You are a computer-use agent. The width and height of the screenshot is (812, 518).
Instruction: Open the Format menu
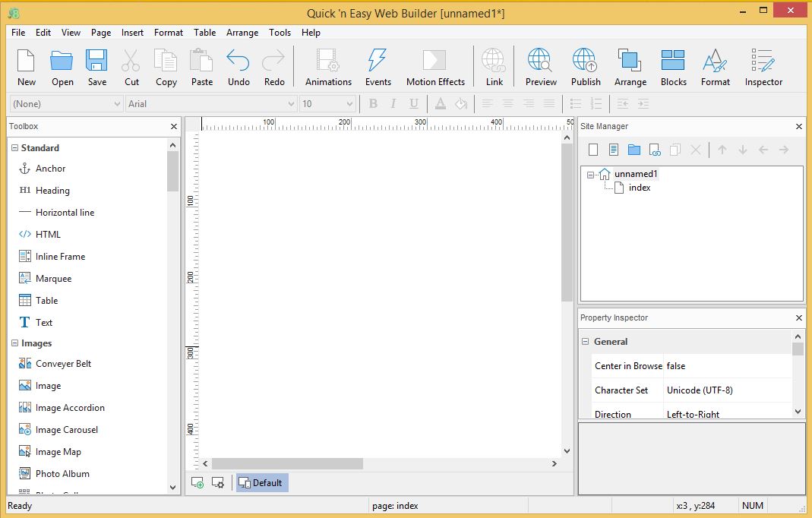[x=169, y=32]
